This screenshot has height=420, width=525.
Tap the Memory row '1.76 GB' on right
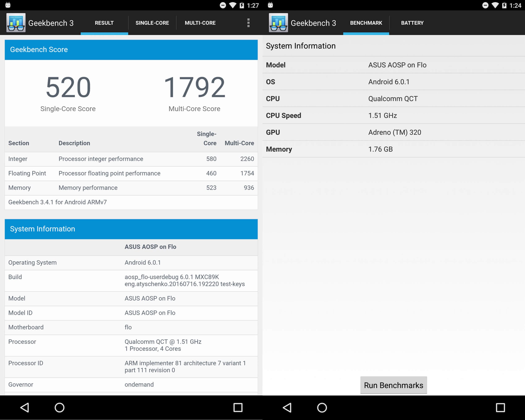click(x=394, y=149)
